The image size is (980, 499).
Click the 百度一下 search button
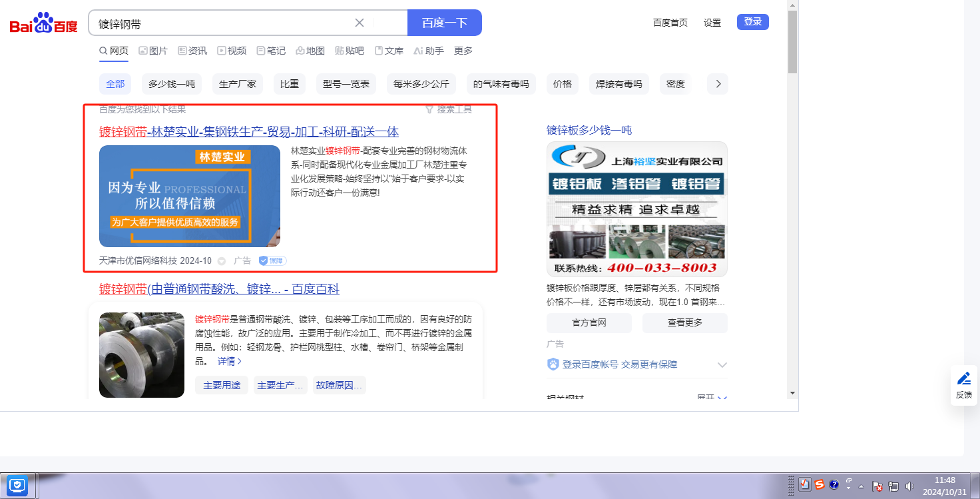pos(445,23)
